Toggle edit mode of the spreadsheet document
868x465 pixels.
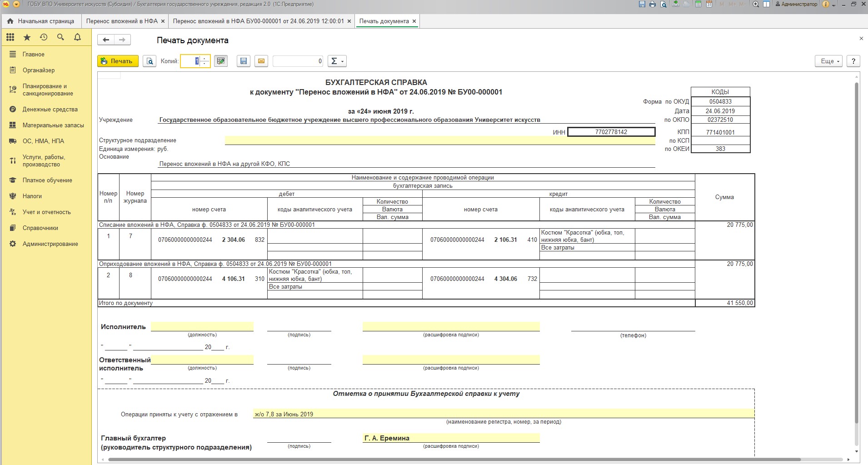221,61
